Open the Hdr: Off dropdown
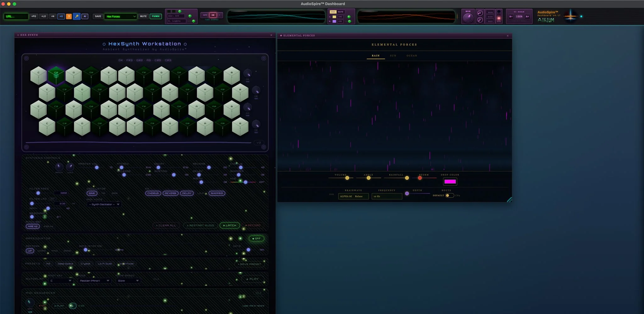Viewport: 644px width, 314px height. coord(176,16)
